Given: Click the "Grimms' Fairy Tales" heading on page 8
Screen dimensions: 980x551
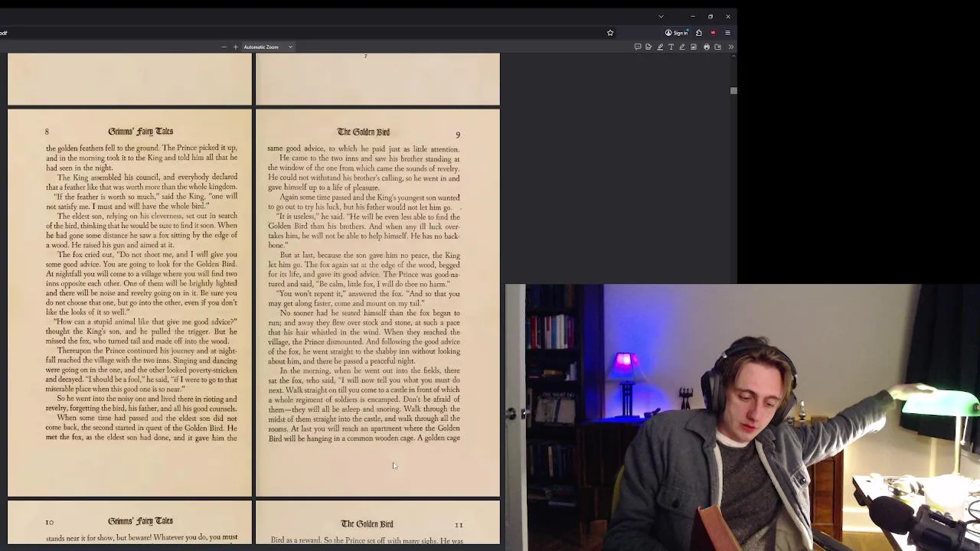Looking at the screenshot, I should coord(141,132).
